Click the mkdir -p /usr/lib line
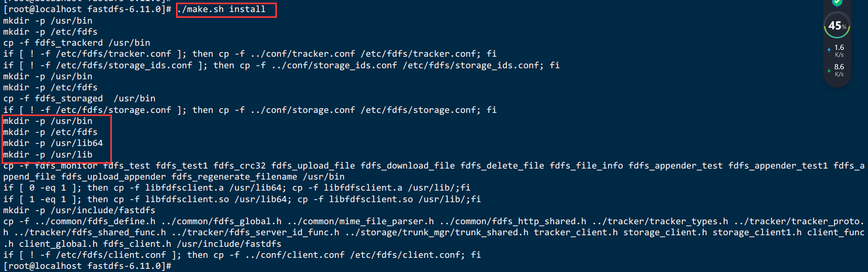This screenshot has height=272, width=868. (48, 155)
